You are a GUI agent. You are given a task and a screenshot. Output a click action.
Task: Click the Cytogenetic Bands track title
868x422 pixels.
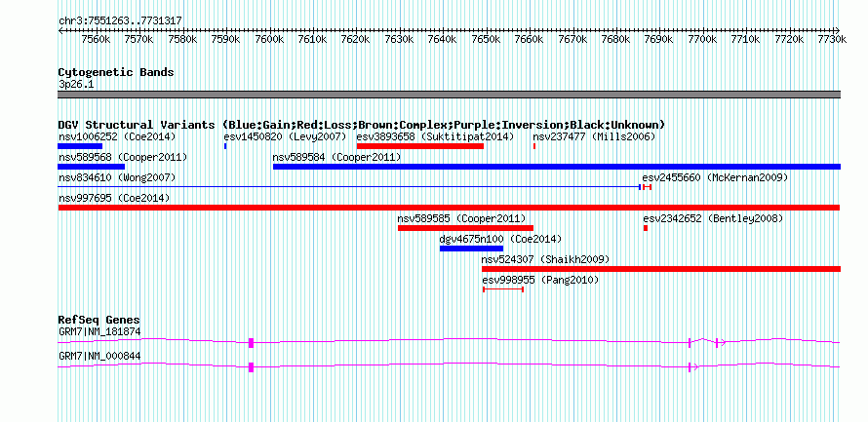[116, 72]
